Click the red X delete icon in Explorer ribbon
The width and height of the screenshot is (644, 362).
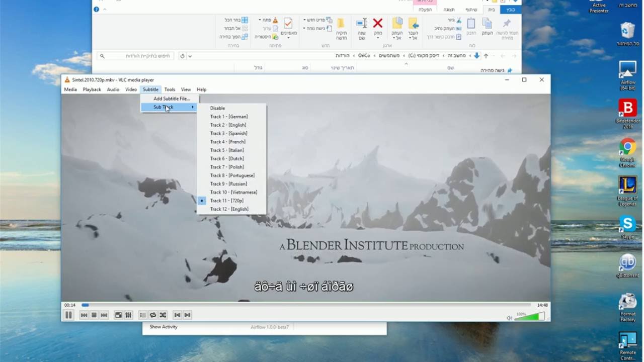tap(378, 23)
